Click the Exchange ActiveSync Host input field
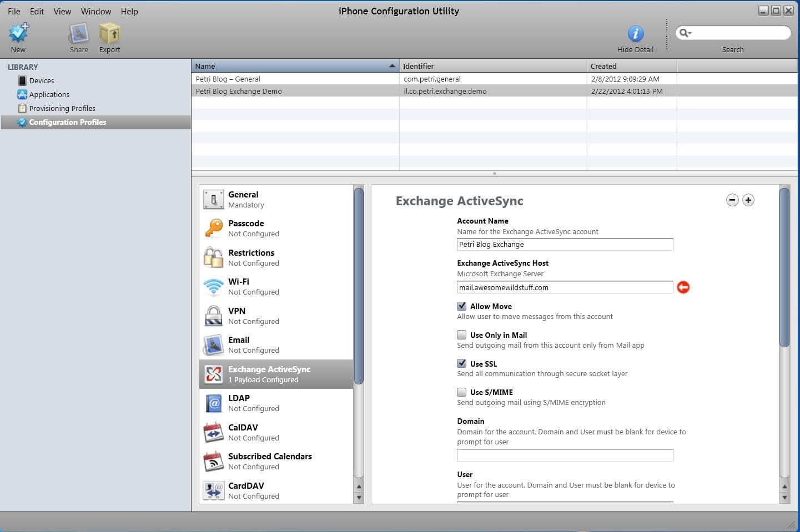The width and height of the screenshot is (800, 532). pos(565,287)
